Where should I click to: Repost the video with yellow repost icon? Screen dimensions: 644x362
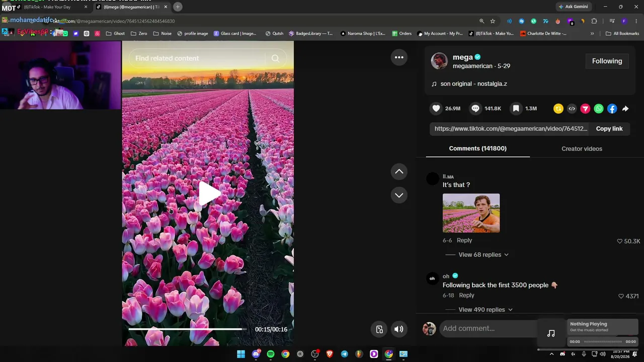pyautogui.click(x=558, y=109)
